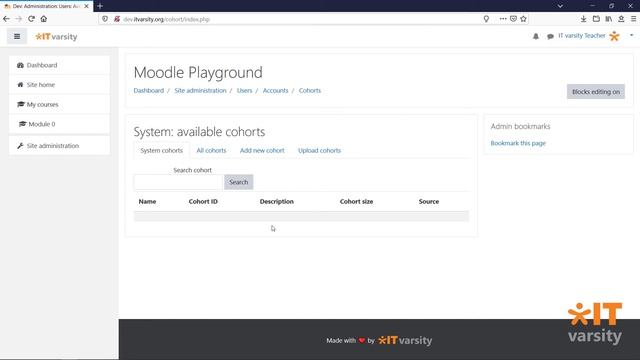Click the Users breadcrumb link
Screen dimensions: 640x360
tap(244, 91)
